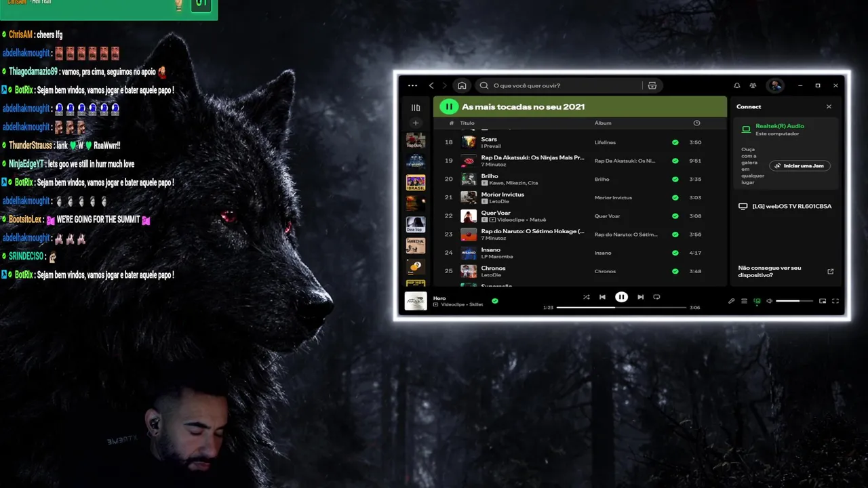The height and width of the screenshot is (488, 868).
Task: Toggle saved checkmark for Rap do Naruto
Action: pyautogui.click(x=675, y=234)
